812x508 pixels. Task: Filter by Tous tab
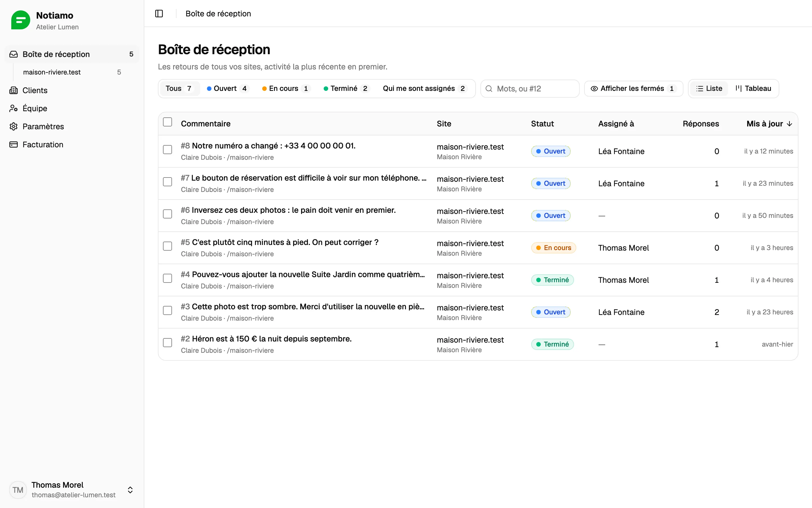tap(180, 89)
